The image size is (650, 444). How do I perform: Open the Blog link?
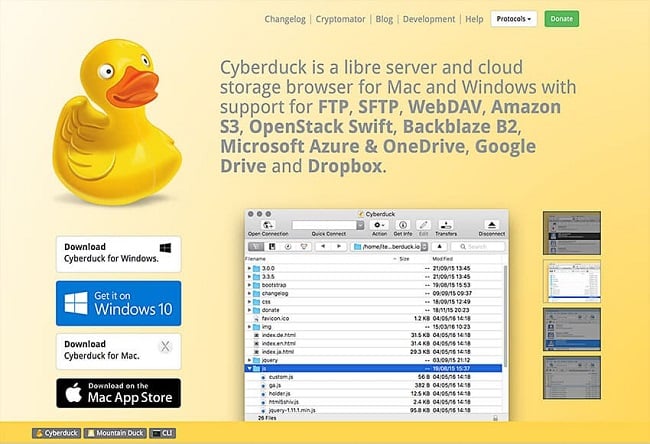[384, 19]
